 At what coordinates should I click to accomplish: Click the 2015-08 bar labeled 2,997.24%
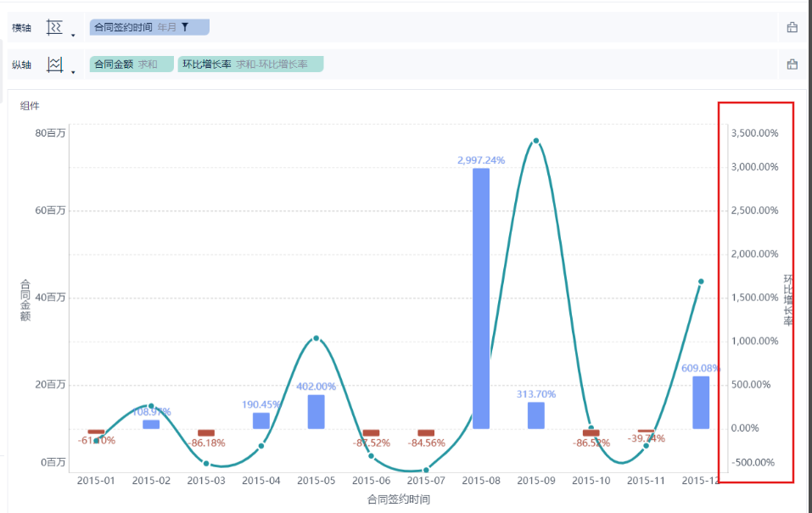(481, 298)
